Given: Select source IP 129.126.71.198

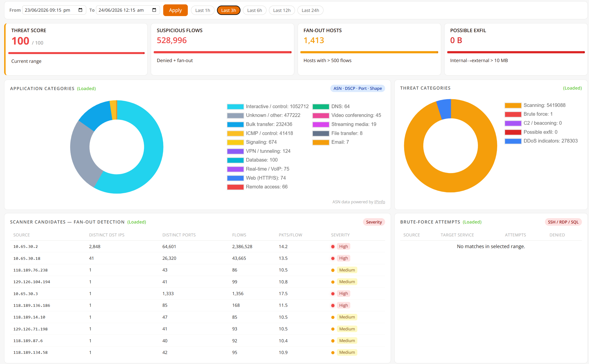Looking at the screenshot, I should point(30,329).
